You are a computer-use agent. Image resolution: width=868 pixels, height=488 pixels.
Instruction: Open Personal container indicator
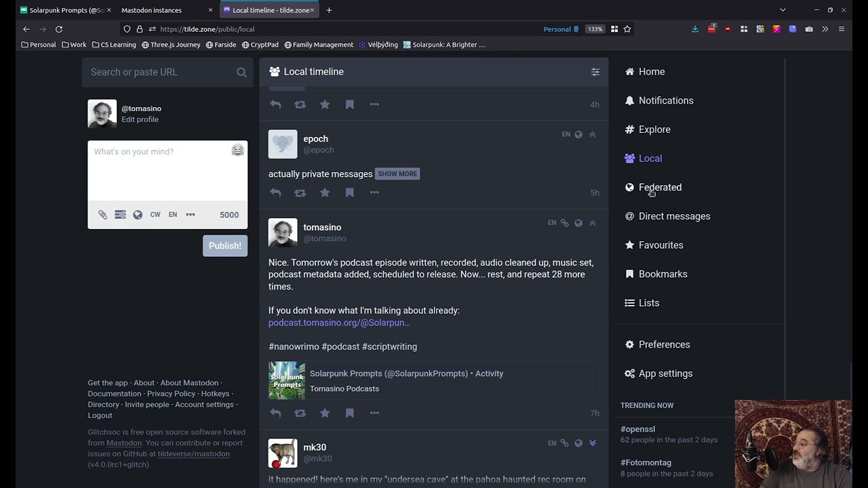[561, 29]
